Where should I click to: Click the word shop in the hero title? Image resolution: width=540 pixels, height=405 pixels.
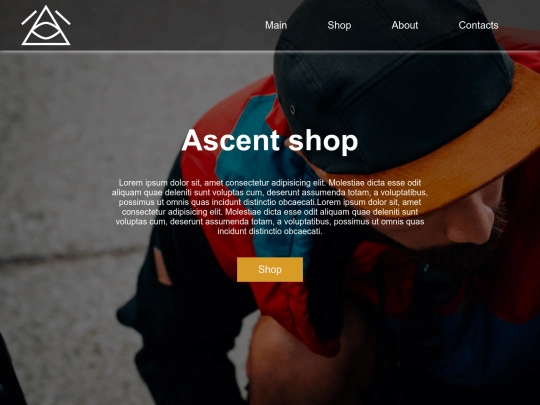(x=323, y=141)
